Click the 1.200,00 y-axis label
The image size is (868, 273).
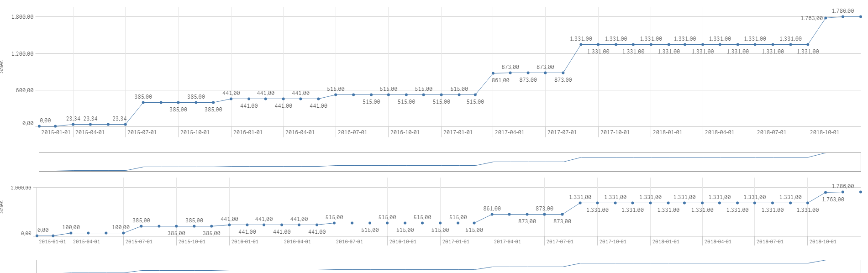click(x=22, y=54)
